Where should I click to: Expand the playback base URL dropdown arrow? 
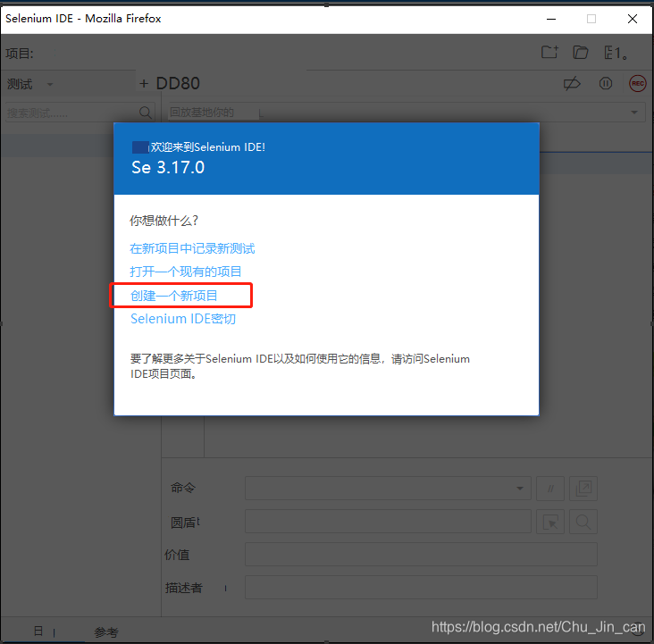[634, 113]
